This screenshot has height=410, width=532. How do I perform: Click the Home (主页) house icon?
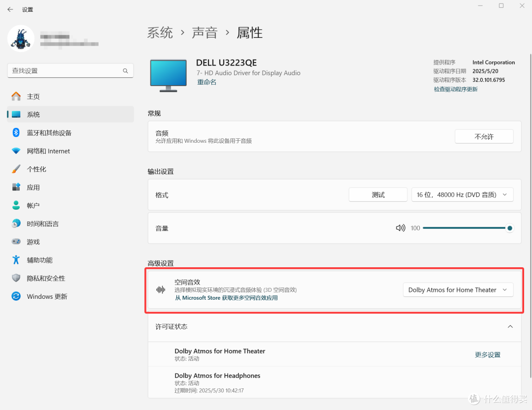coord(16,96)
